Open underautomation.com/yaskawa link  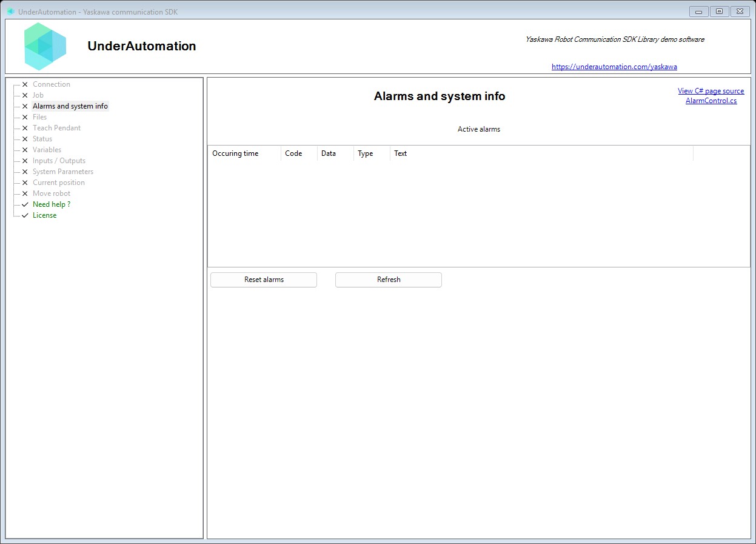(x=614, y=67)
